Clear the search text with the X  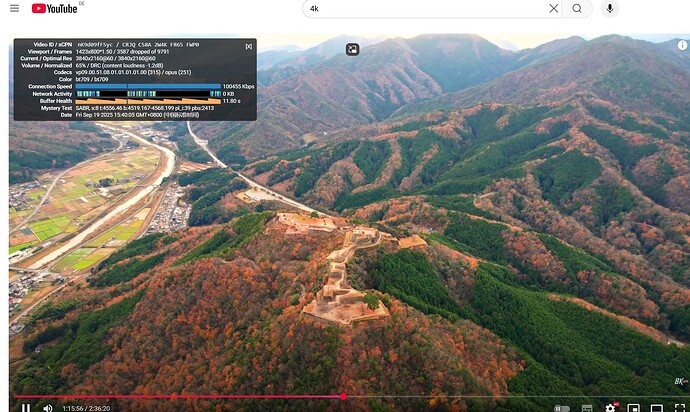coord(553,9)
